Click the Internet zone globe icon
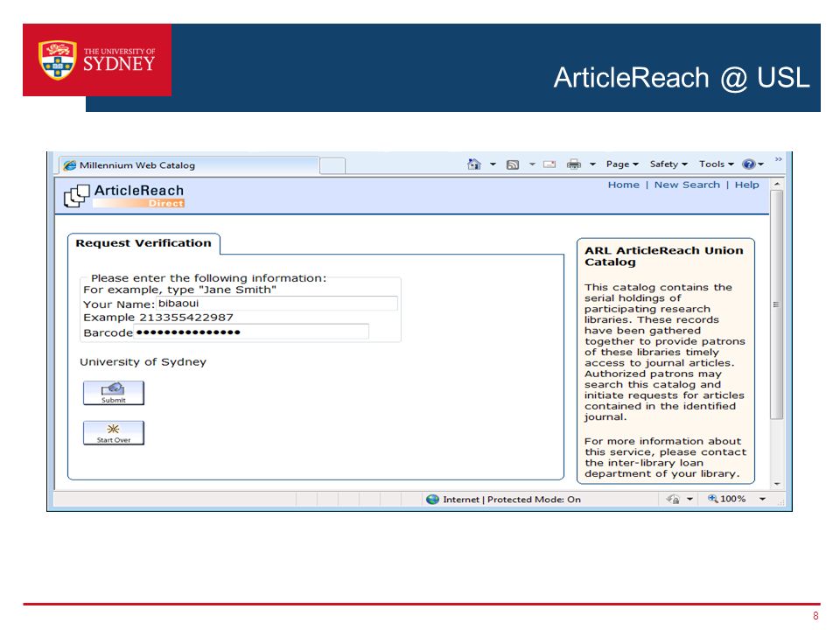Viewport: 840px width, 630px height. coord(432,500)
